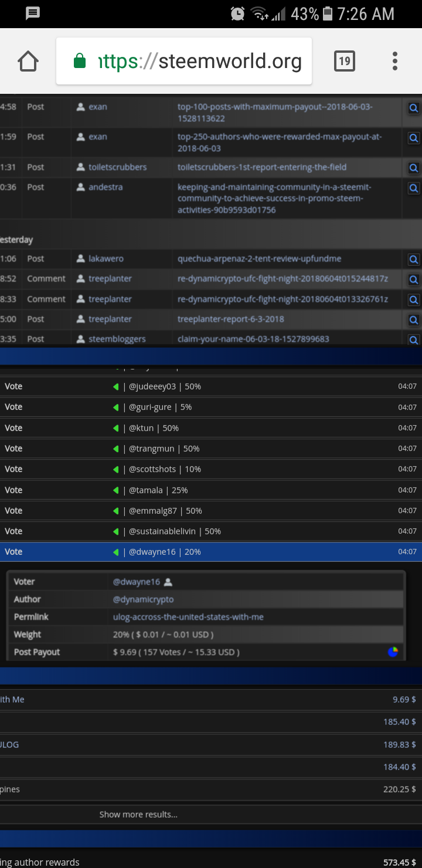The image size is (422, 868).
Task: Click the Show more results button
Action: 138,814
